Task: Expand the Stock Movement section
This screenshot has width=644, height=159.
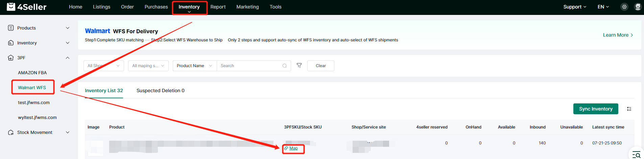Action: pyautogui.click(x=68, y=132)
